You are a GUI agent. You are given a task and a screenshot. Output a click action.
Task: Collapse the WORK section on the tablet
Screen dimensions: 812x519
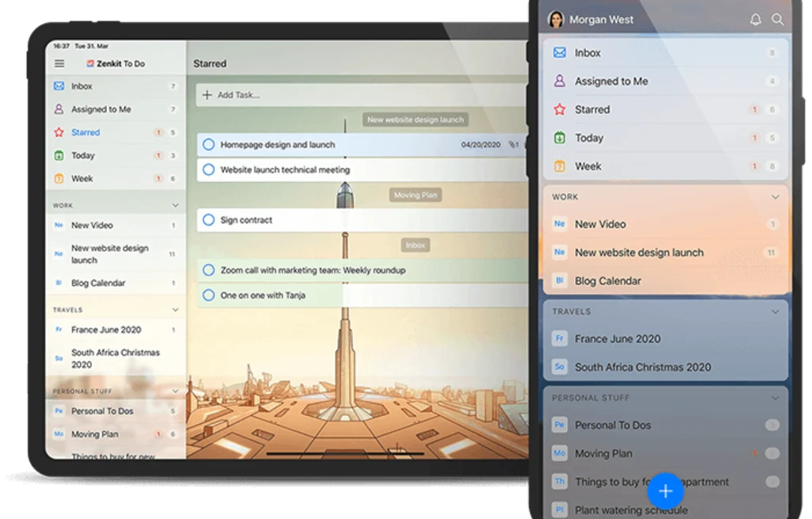(x=175, y=205)
